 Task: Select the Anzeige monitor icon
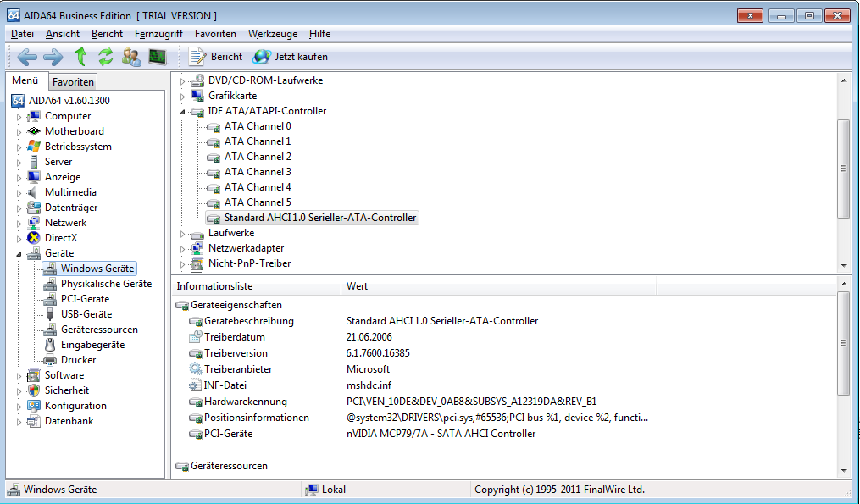[34, 177]
